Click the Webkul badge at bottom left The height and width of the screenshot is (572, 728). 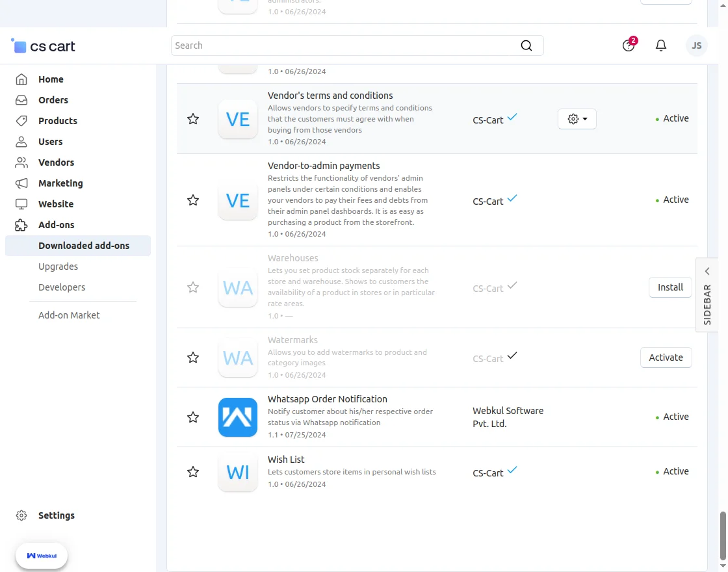tap(42, 556)
